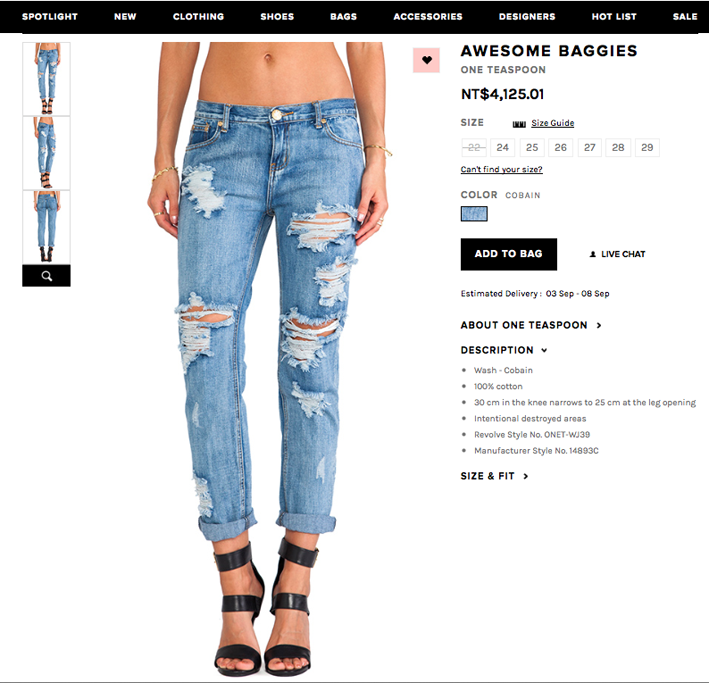View the back-view jeans thumbnail
709x683 pixels.
point(46,227)
